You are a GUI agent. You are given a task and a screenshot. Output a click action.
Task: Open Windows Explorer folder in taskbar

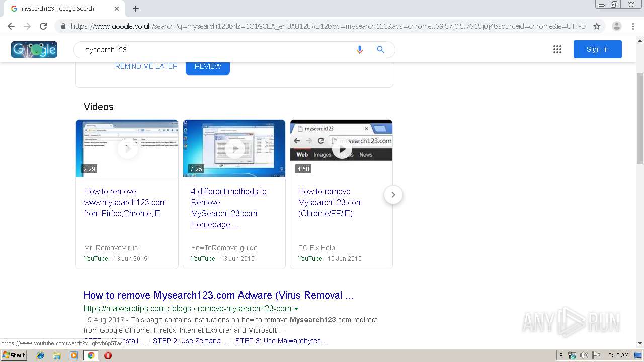point(57,355)
